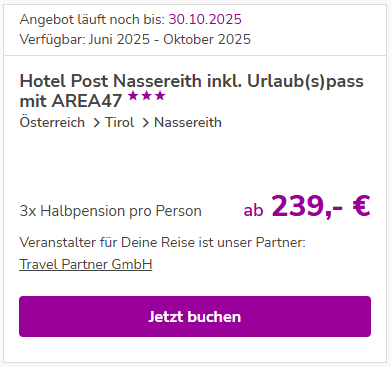Click the first purple rating star
This screenshot has height=367, width=391.
(133, 96)
